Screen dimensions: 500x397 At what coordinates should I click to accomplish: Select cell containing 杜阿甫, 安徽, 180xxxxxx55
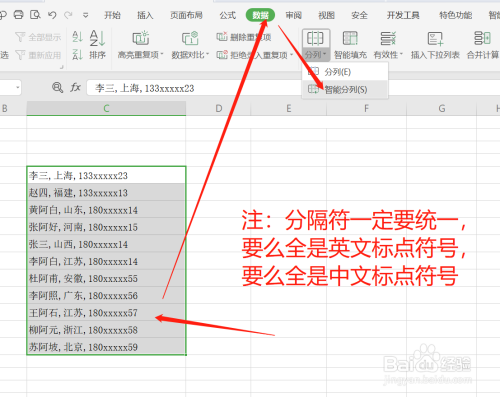pyautogui.click(x=106, y=278)
